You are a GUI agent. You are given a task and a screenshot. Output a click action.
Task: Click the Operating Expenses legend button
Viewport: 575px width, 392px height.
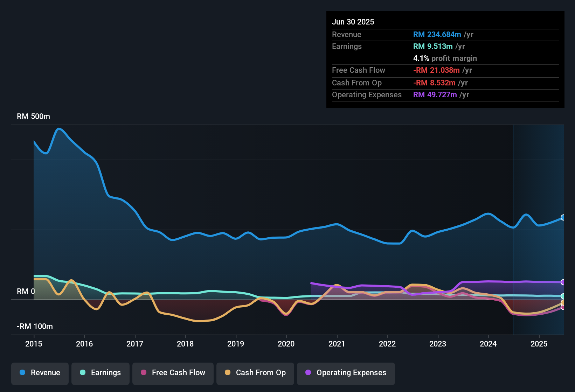coord(346,373)
